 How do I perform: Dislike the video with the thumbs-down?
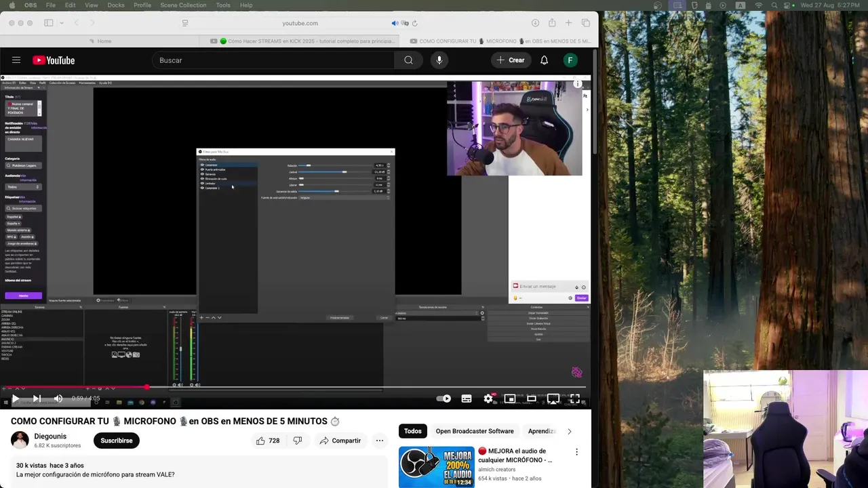coord(297,441)
